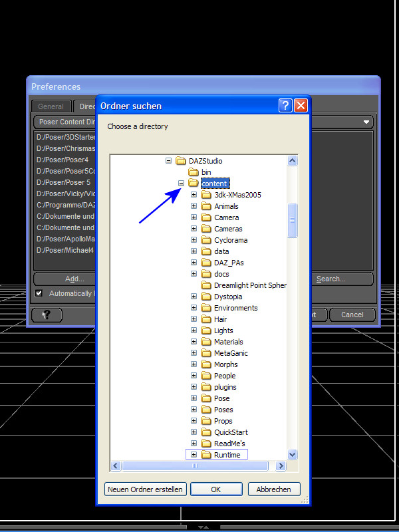Image resolution: width=399 pixels, height=532 pixels.
Task: Expand the 3dk-XMas2005 folder
Action: (194, 195)
